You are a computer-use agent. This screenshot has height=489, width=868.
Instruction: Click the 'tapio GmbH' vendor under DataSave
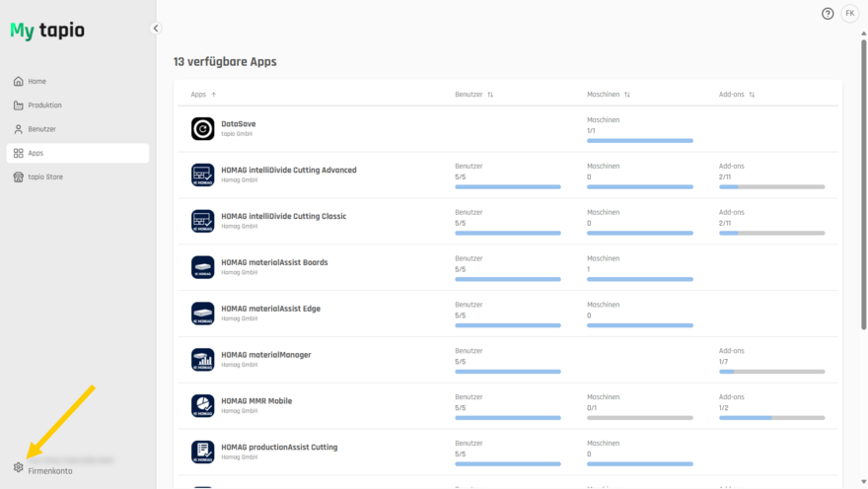[x=237, y=134]
